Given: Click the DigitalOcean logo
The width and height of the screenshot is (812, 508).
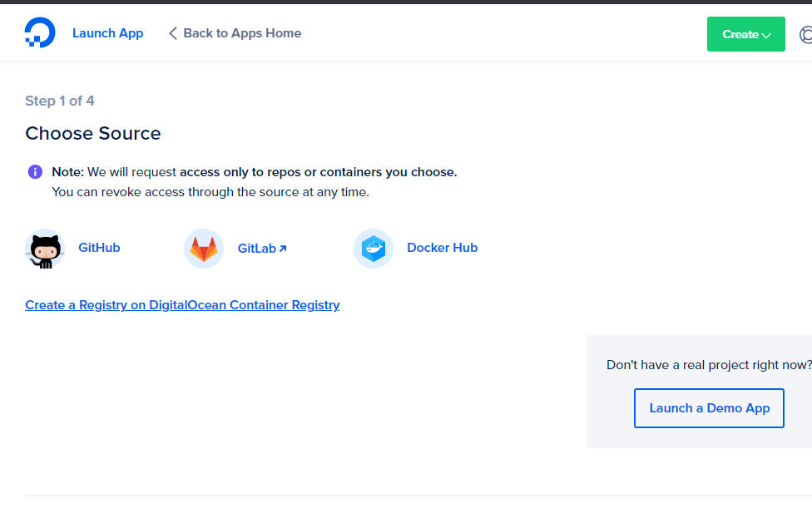Looking at the screenshot, I should [x=40, y=33].
